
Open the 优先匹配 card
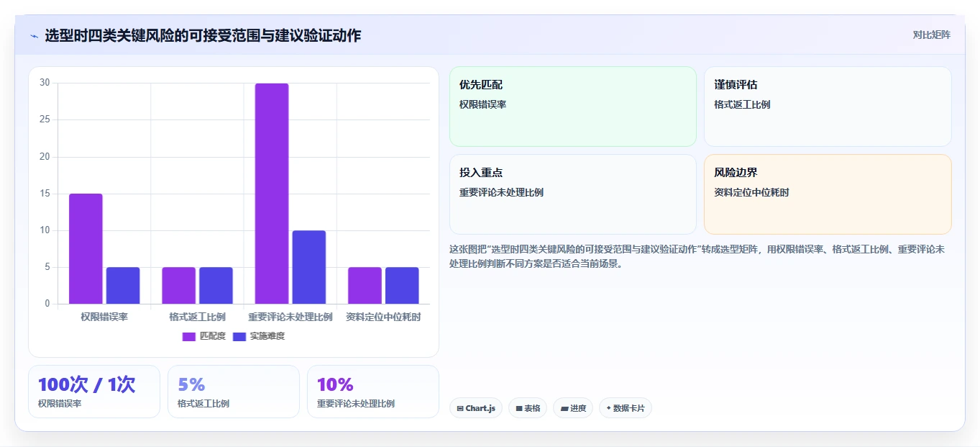pyautogui.click(x=573, y=107)
